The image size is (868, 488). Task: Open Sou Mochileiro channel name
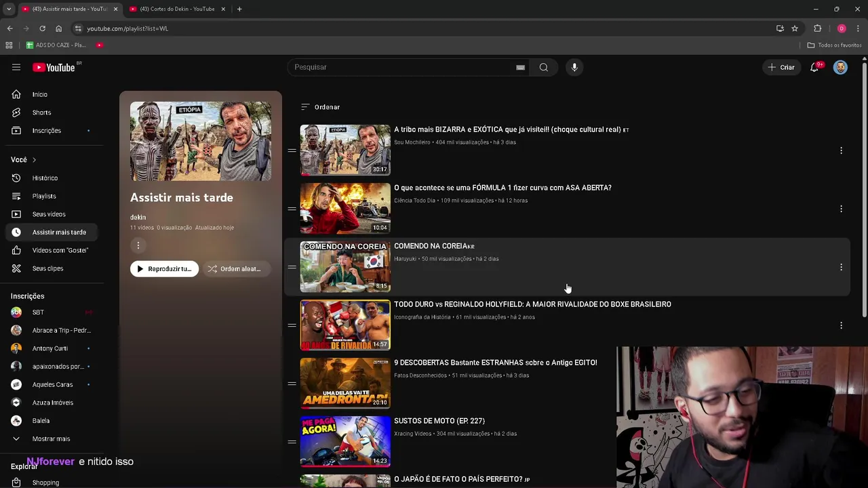[x=412, y=142]
